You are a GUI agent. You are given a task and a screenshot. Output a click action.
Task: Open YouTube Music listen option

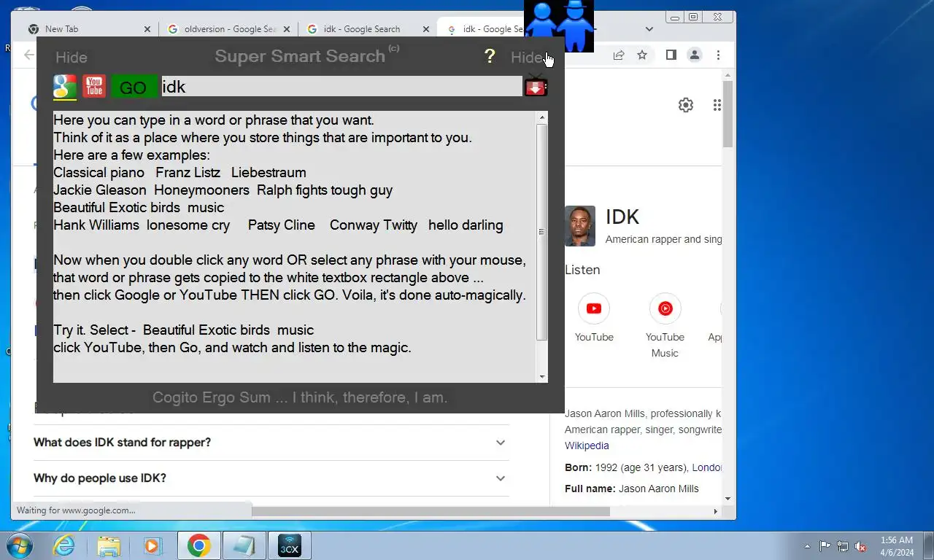pyautogui.click(x=665, y=326)
